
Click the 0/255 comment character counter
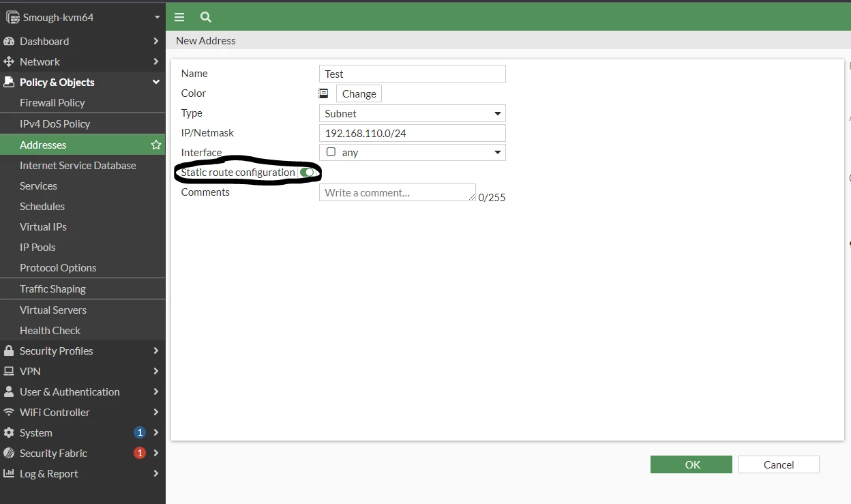tap(492, 198)
